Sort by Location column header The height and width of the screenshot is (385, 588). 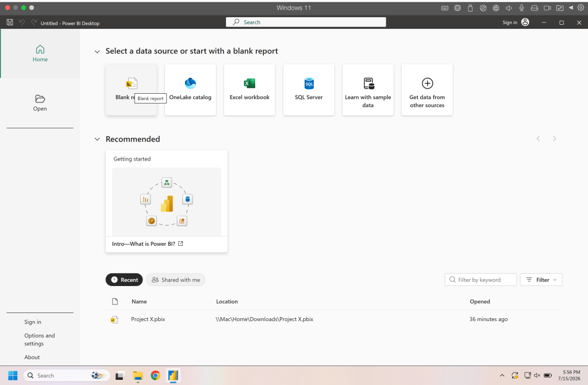[x=227, y=302]
